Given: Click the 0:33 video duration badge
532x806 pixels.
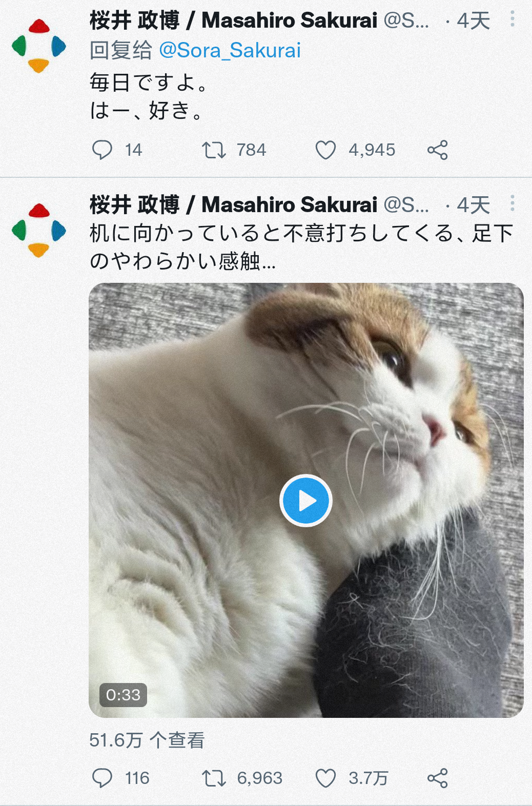Looking at the screenshot, I should coord(123,695).
